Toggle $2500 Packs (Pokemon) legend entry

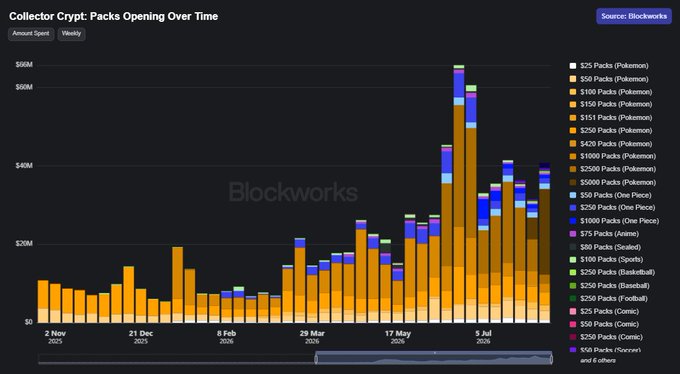point(612,169)
